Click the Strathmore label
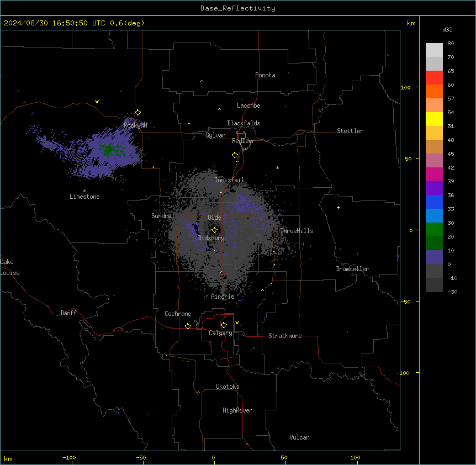 click(x=285, y=336)
